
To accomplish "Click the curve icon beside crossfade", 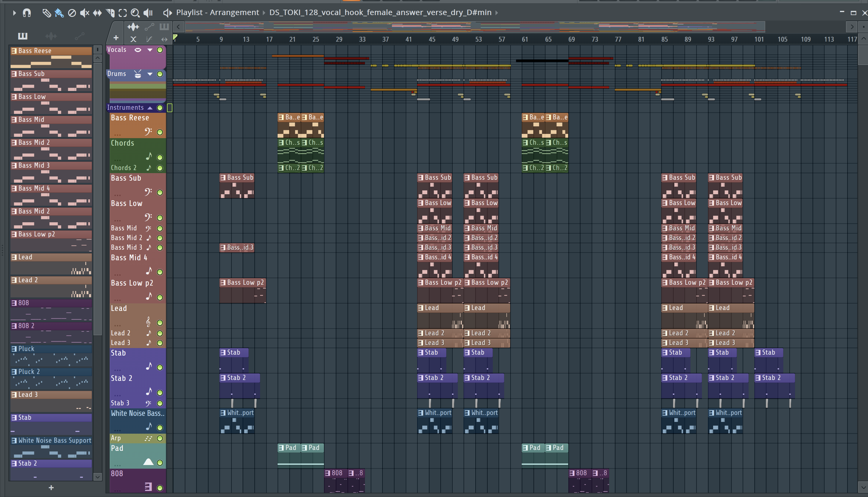I will pos(149,39).
